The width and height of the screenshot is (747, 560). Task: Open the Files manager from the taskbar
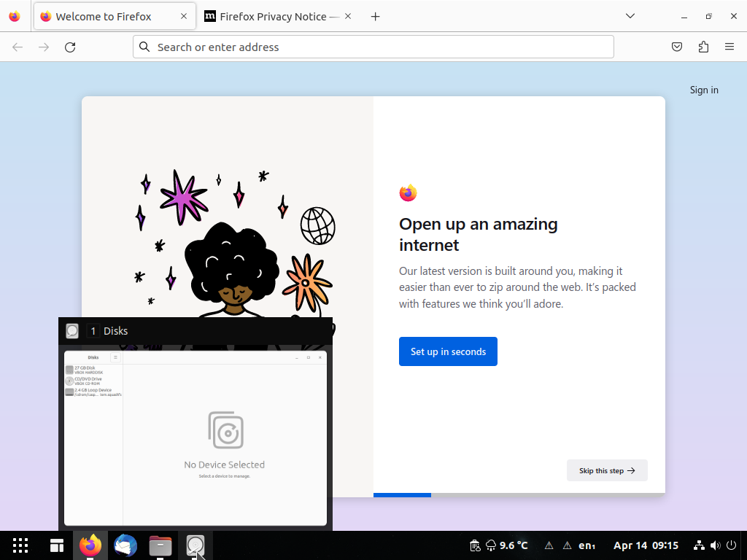[160, 545]
